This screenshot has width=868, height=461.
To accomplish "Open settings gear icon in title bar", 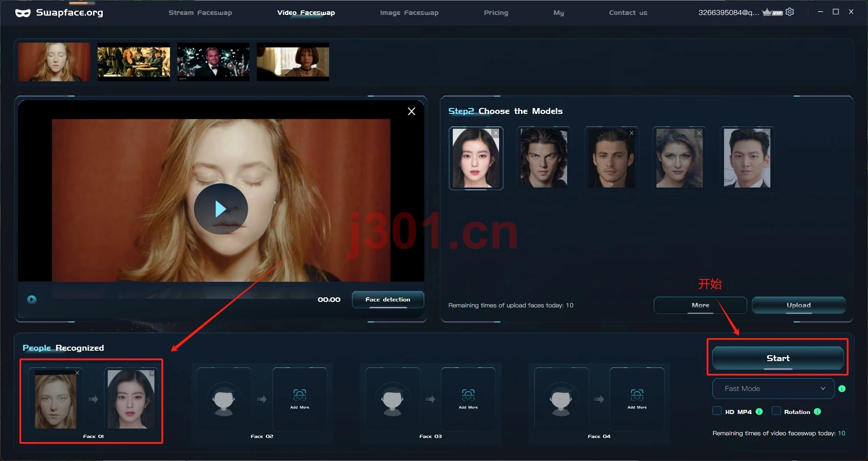I will pyautogui.click(x=790, y=12).
